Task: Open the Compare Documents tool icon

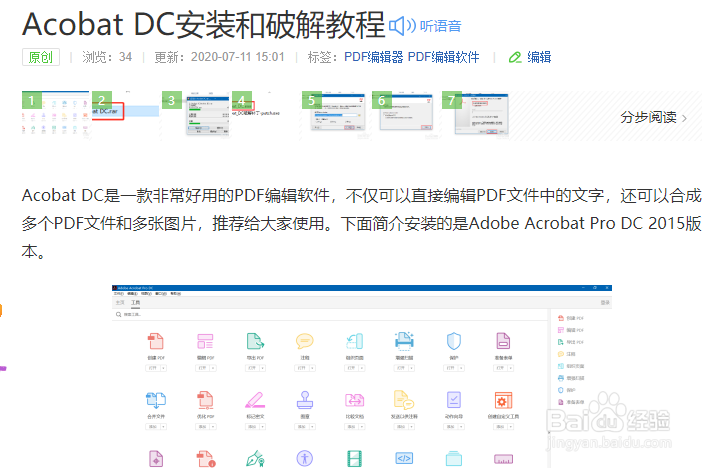Action: pos(355,400)
